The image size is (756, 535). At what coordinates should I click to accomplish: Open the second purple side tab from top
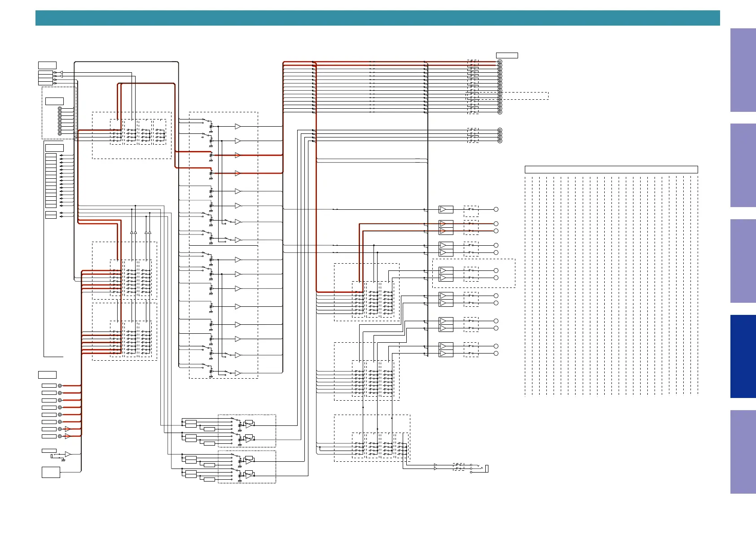coord(743,165)
